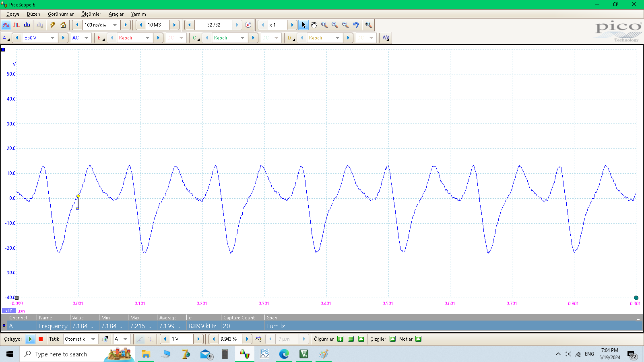
Task: Open the Ölçümler menu
Action: [91, 14]
